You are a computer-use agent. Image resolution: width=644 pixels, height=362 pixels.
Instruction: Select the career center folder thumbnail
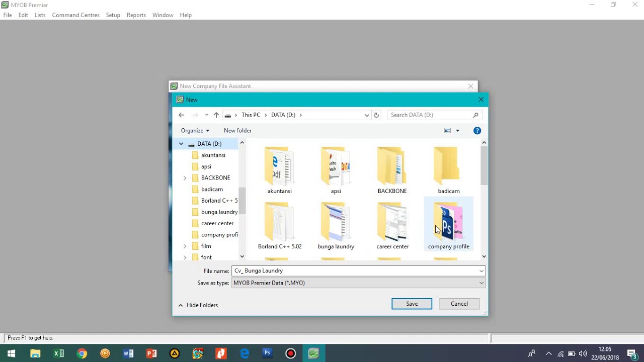392,225
